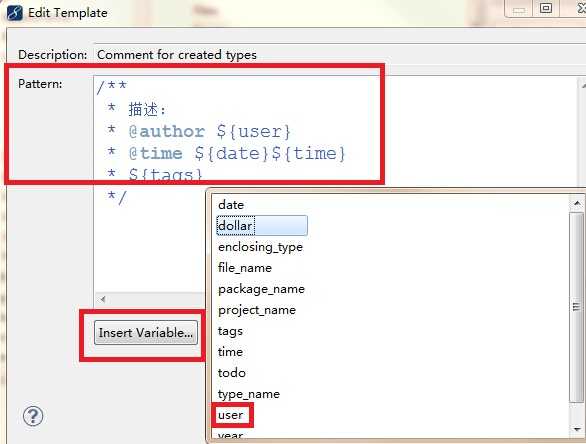
Task: Choose the 'dollar' variable
Action: [262, 226]
